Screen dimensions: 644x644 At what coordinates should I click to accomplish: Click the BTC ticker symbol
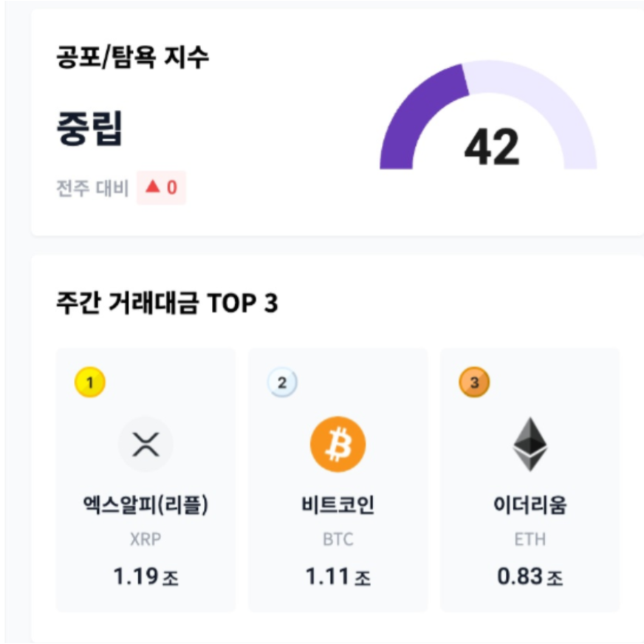[338, 540]
